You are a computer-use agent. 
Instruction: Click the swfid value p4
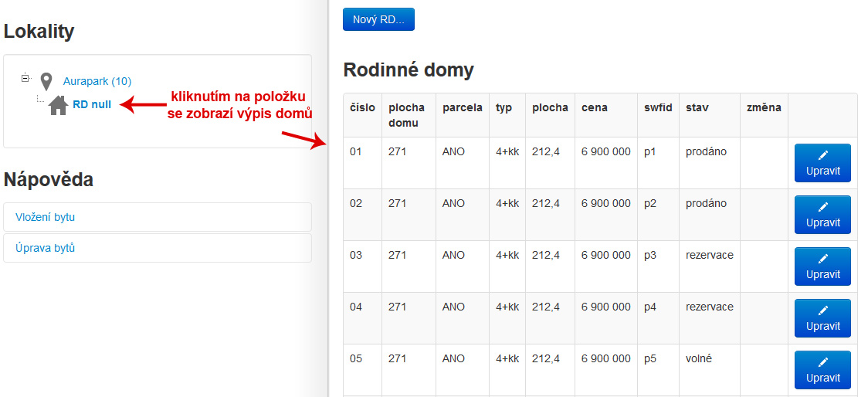(650, 307)
